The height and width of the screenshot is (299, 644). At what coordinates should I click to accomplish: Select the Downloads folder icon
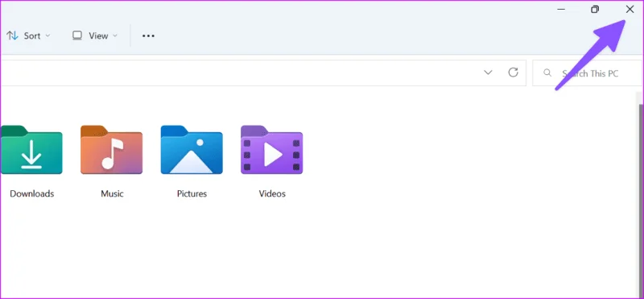click(x=31, y=150)
